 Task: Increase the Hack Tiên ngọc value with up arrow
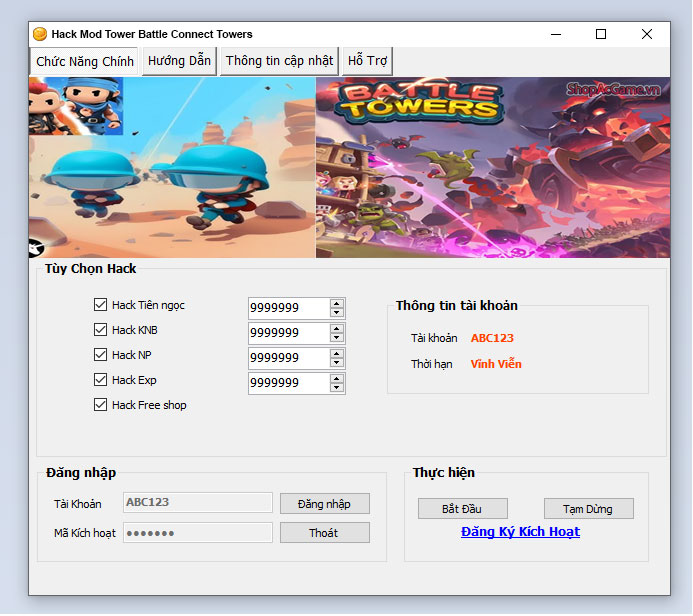click(x=337, y=304)
